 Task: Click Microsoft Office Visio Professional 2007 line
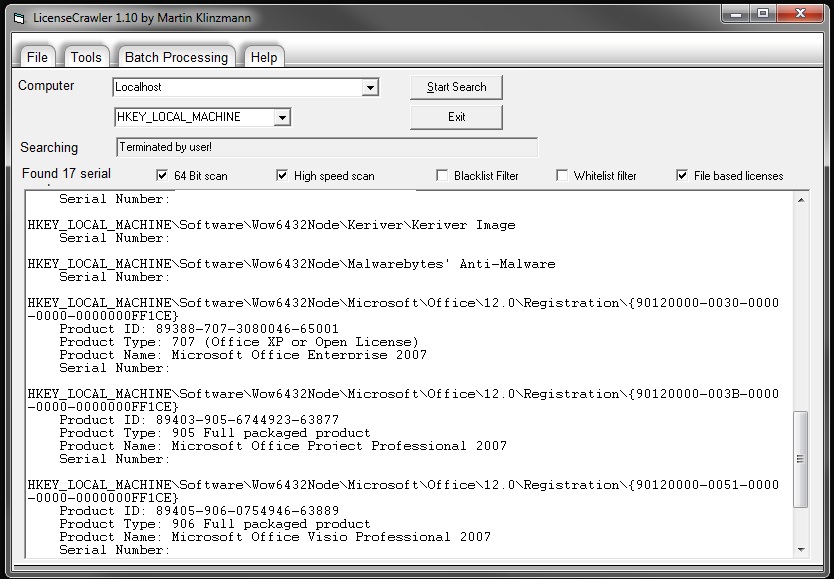point(275,536)
